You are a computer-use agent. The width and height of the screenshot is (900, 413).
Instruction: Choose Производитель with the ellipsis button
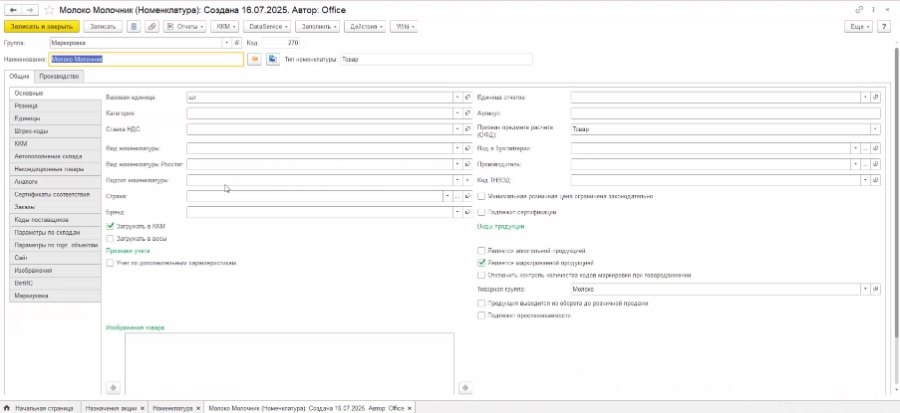click(x=866, y=164)
